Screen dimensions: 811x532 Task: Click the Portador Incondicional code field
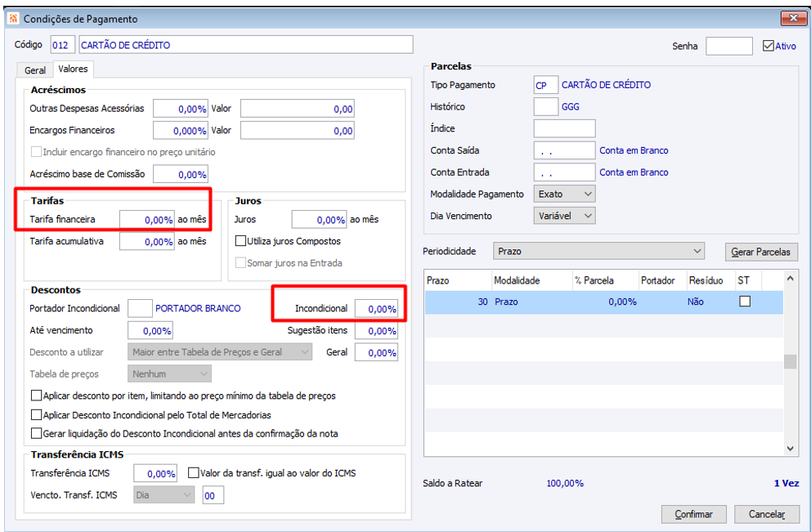pyautogui.click(x=140, y=308)
